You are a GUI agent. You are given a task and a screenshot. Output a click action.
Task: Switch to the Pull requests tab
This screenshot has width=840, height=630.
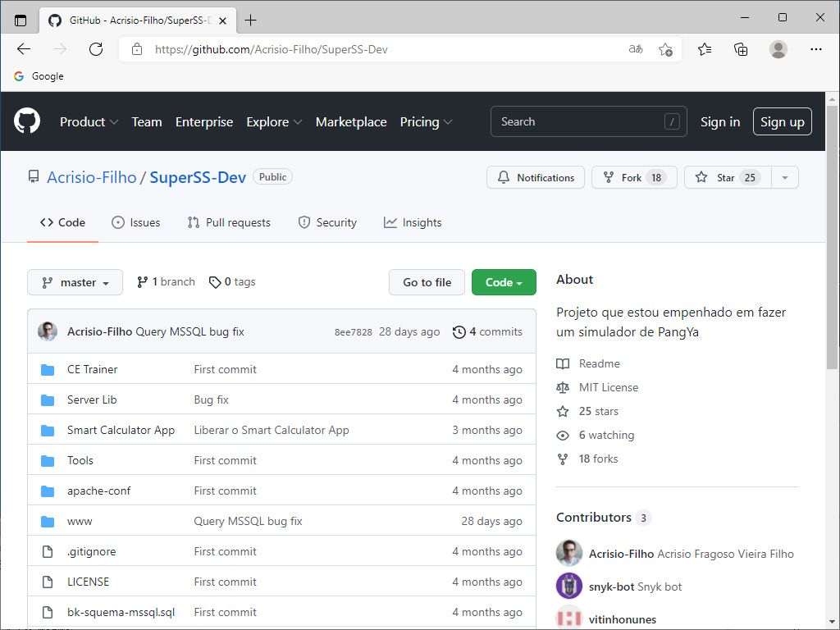pyautogui.click(x=229, y=223)
